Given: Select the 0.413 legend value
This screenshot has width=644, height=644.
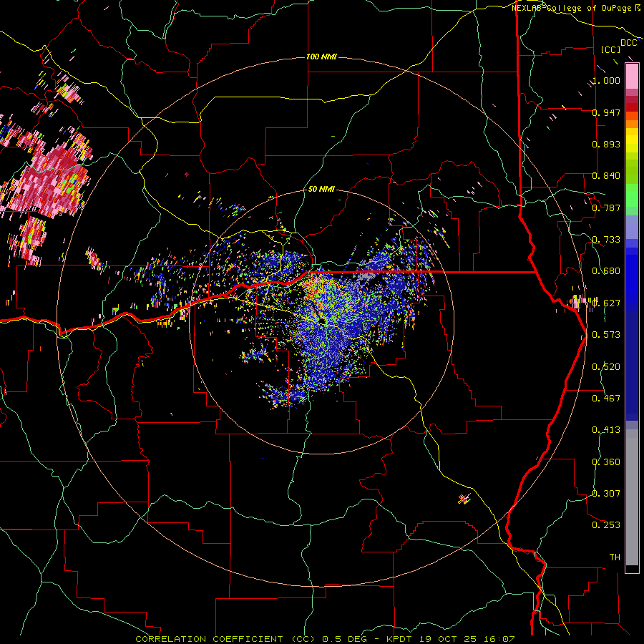Looking at the screenshot, I should pos(606,430).
